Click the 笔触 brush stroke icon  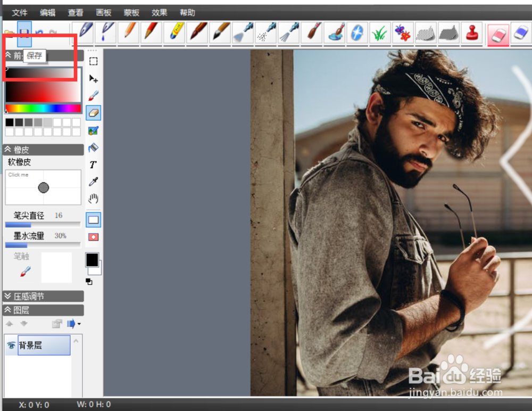(x=26, y=272)
